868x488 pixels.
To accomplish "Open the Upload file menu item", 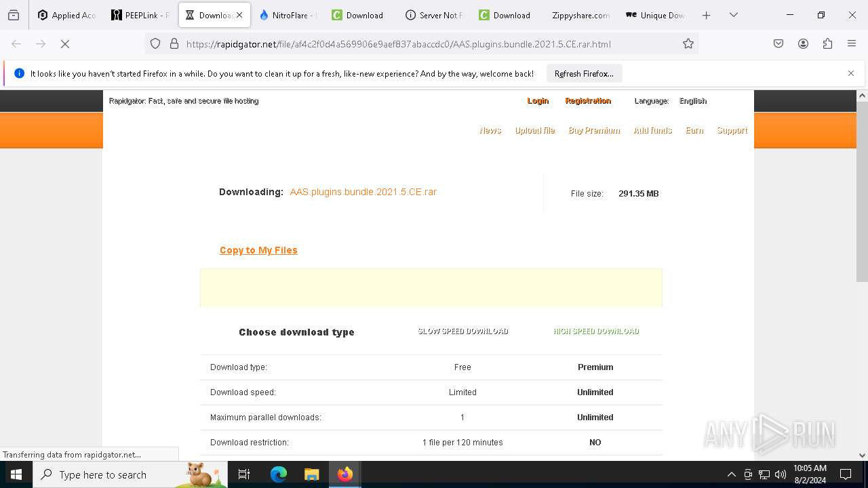I will click(x=535, y=130).
